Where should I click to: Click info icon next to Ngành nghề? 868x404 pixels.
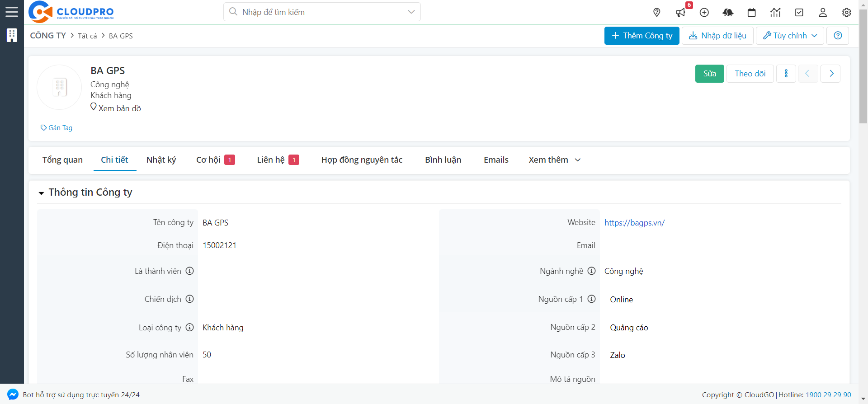click(591, 271)
